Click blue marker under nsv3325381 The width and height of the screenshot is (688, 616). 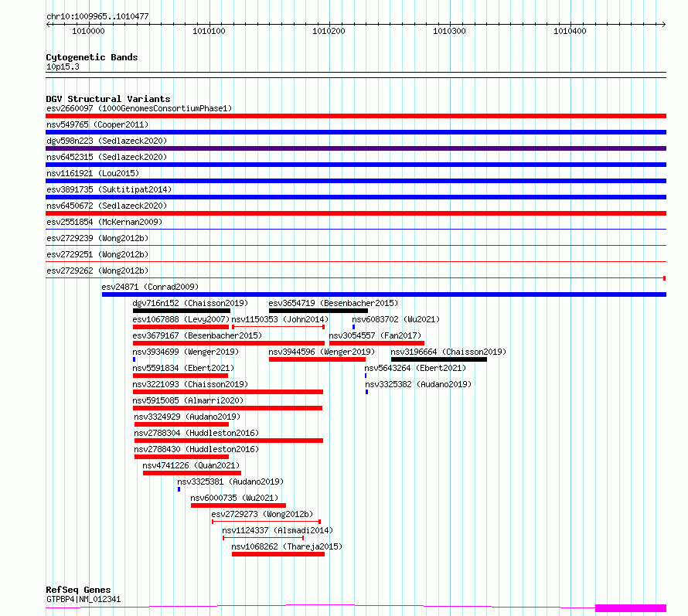[179, 489]
